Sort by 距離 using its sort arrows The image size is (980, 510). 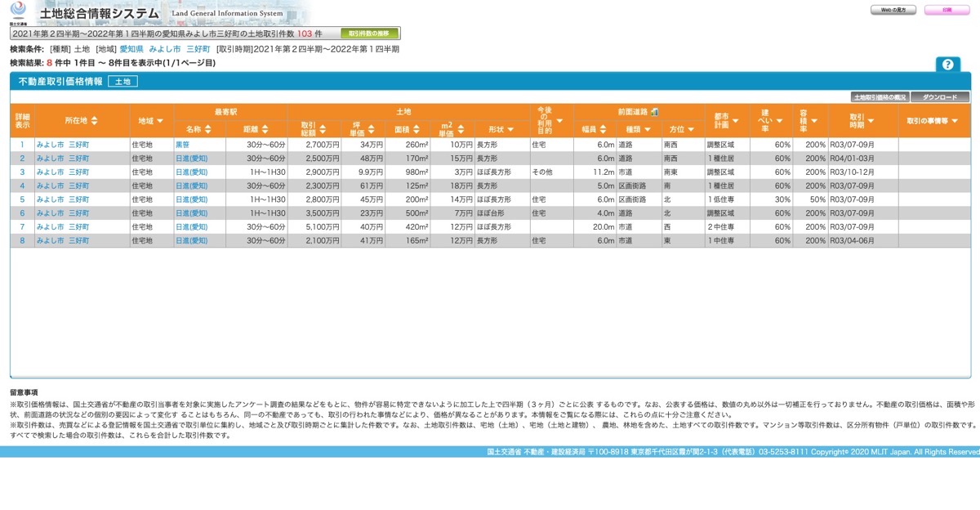coord(265,129)
